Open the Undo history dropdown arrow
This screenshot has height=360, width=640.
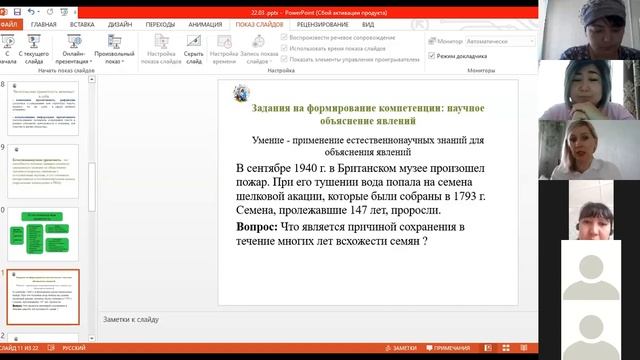pos(39,12)
